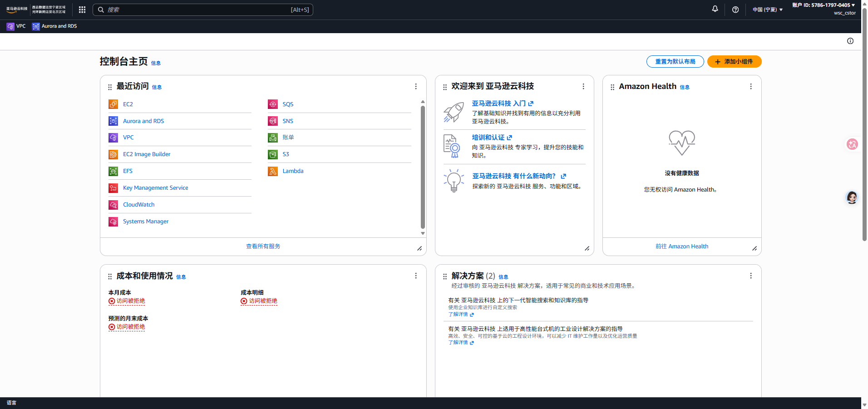Click the 信息 link next to 控制台主页
The width and height of the screenshot is (868, 409).
click(156, 63)
